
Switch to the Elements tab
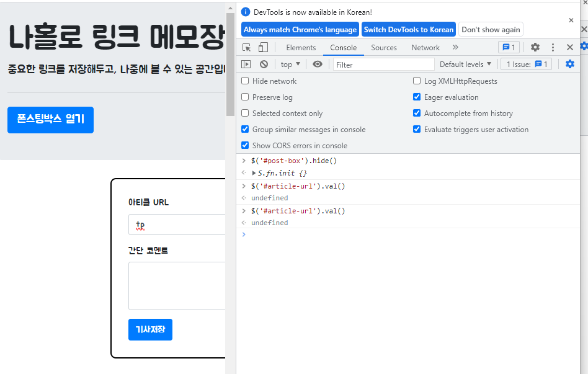click(301, 48)
